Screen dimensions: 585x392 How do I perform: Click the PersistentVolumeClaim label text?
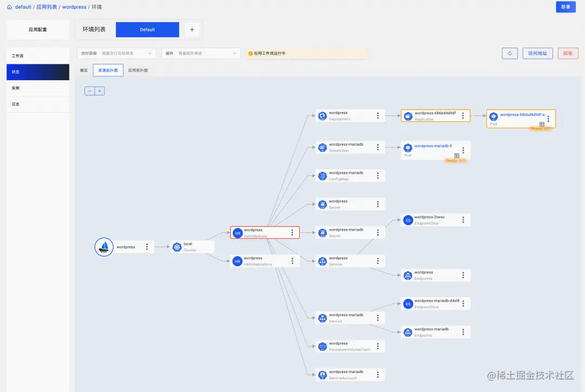349,350
